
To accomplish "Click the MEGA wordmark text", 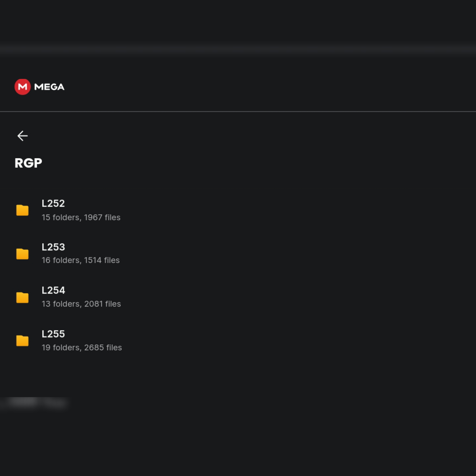I will coord(49,87).
